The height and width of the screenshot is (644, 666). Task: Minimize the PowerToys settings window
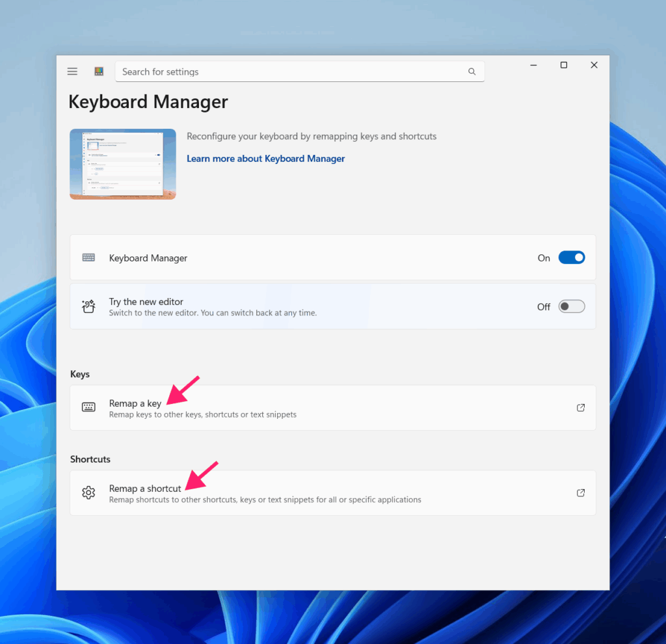point(533,65)
